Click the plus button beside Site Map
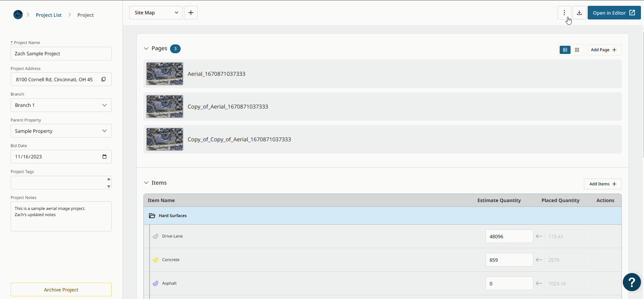Screen dimensions: 644x299 (x=191, y=13)
